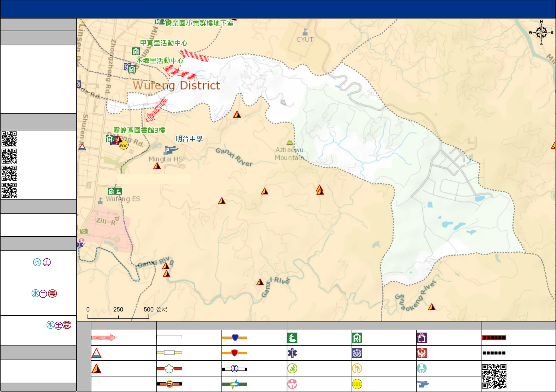The height and width of the screenshot is (392, 556).
Task: Click the red fire department emblem in legend
Action: [x=422, y=353]
